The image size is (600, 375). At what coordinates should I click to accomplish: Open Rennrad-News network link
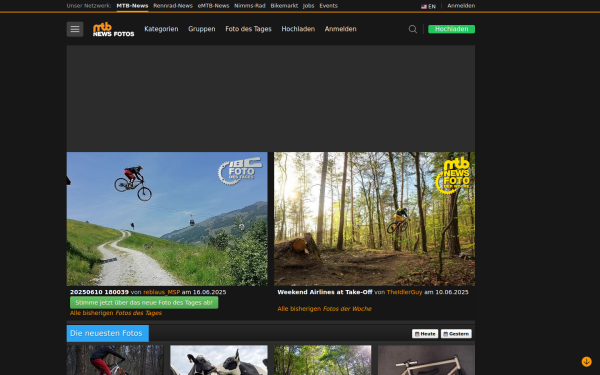pos(173,6)
